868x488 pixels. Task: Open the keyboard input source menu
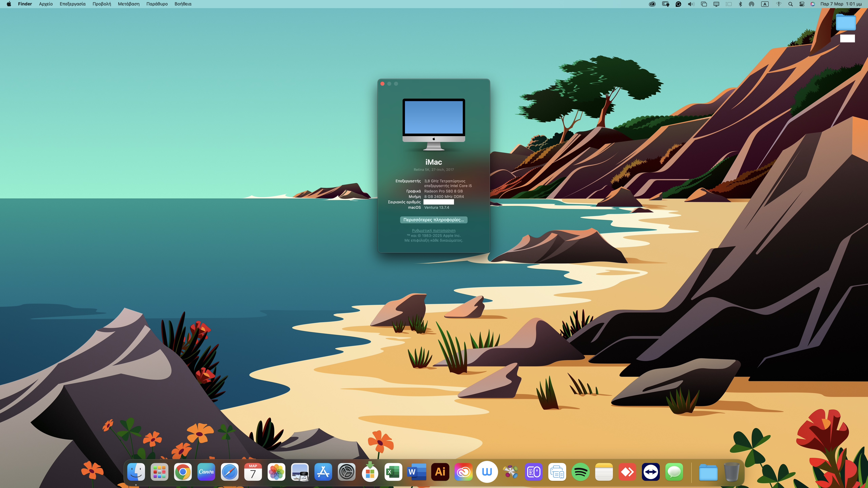point(765,4)
